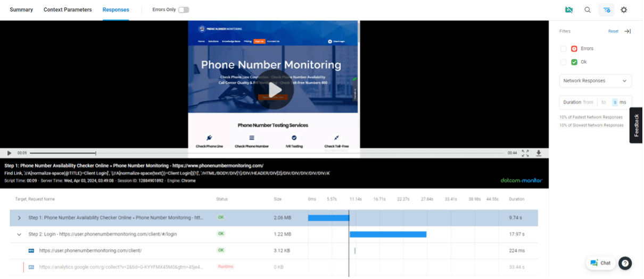
Task: Download the recorded video
Action: tap(539, 153)
